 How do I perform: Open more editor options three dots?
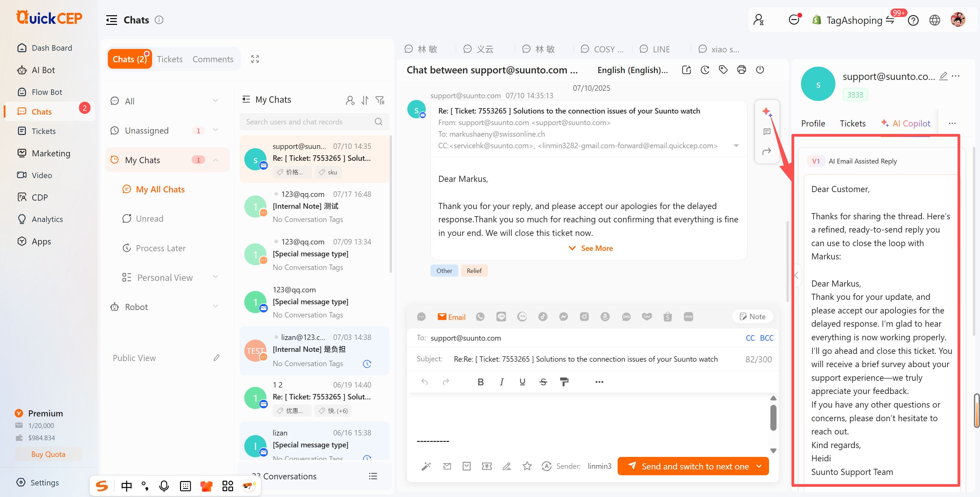tap(599, 382)
